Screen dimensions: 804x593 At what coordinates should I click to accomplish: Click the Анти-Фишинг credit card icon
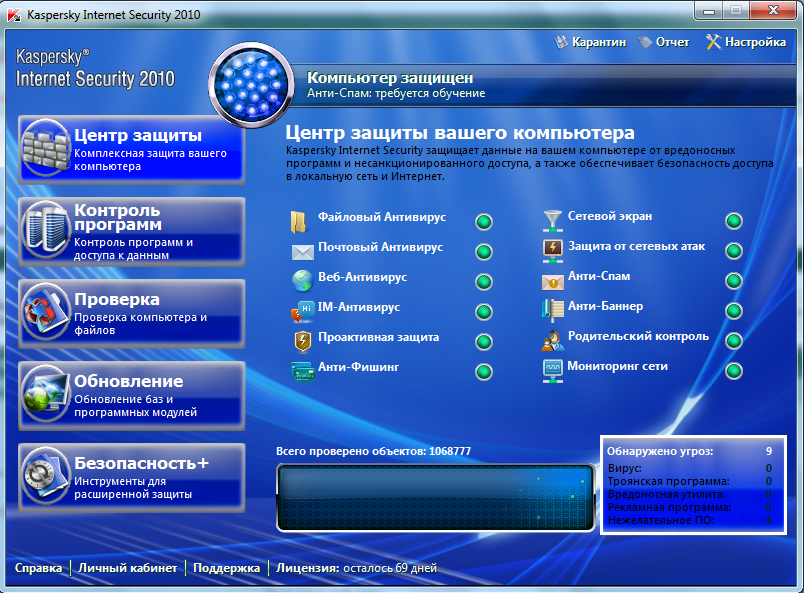(303, 371)
